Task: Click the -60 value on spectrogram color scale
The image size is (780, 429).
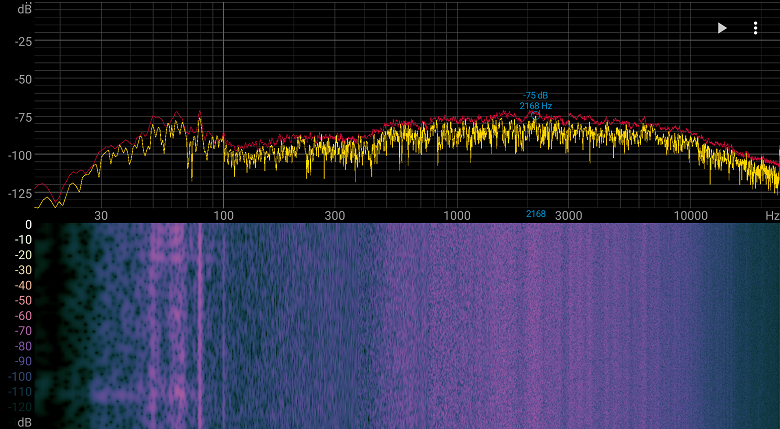Action: (20, 316)
